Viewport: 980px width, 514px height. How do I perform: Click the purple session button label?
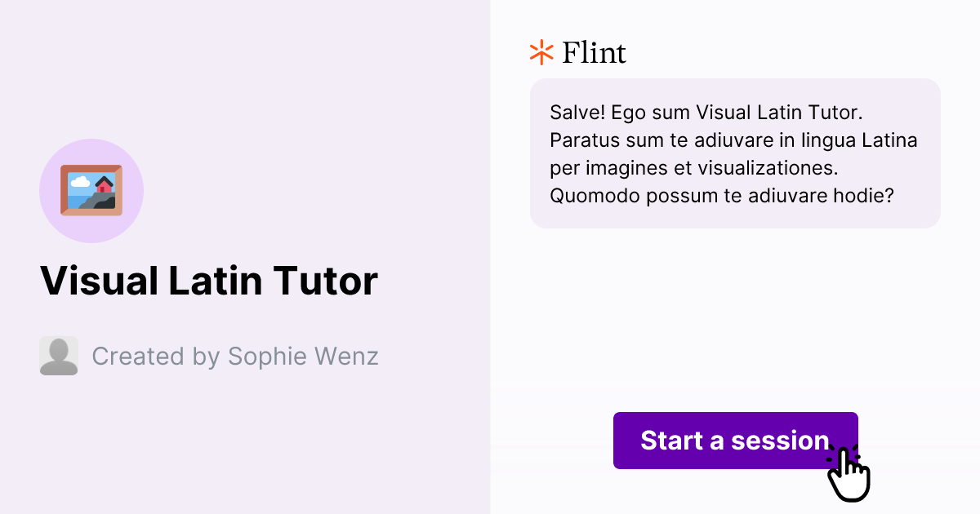point(734,441)
